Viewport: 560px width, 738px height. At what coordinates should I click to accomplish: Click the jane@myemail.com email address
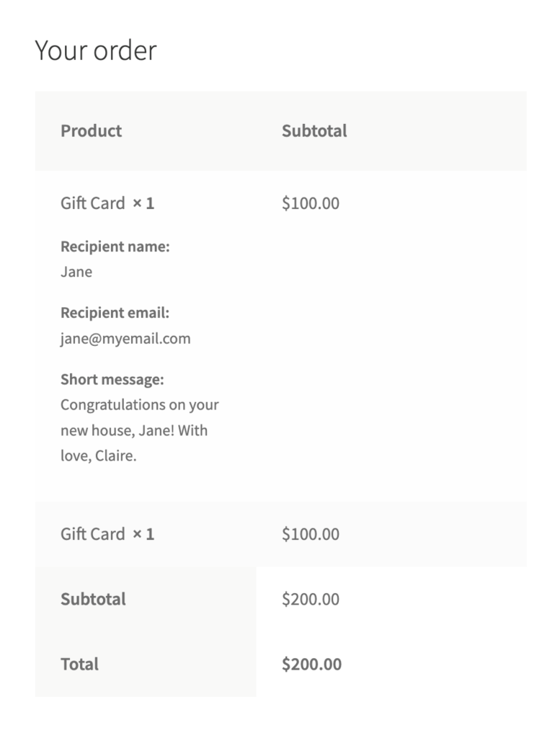pyautogui.click(x=125, y=338)
